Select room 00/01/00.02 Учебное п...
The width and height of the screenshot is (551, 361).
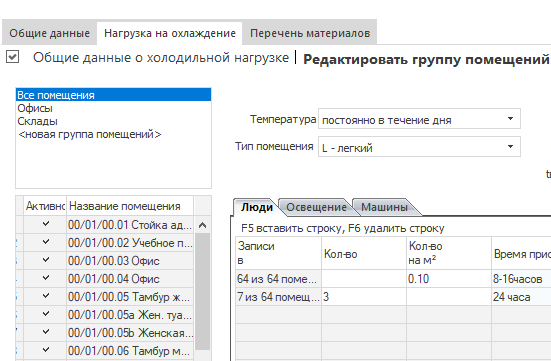tap(130, 243)
